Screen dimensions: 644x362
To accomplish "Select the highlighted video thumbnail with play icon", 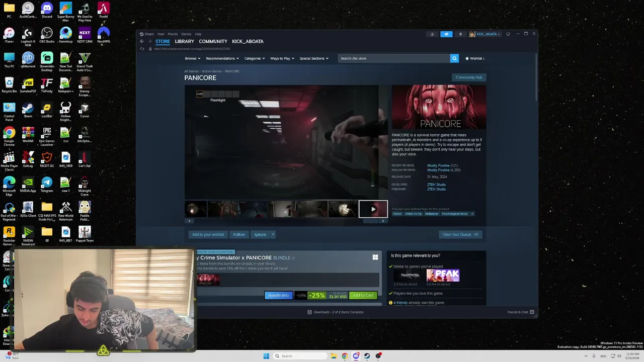I will click(373, 209).
